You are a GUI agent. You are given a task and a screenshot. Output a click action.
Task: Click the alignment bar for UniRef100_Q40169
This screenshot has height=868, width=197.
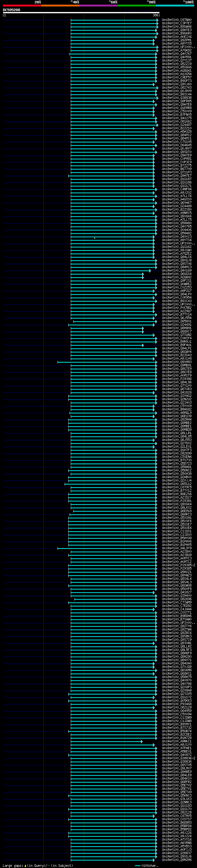111,271
